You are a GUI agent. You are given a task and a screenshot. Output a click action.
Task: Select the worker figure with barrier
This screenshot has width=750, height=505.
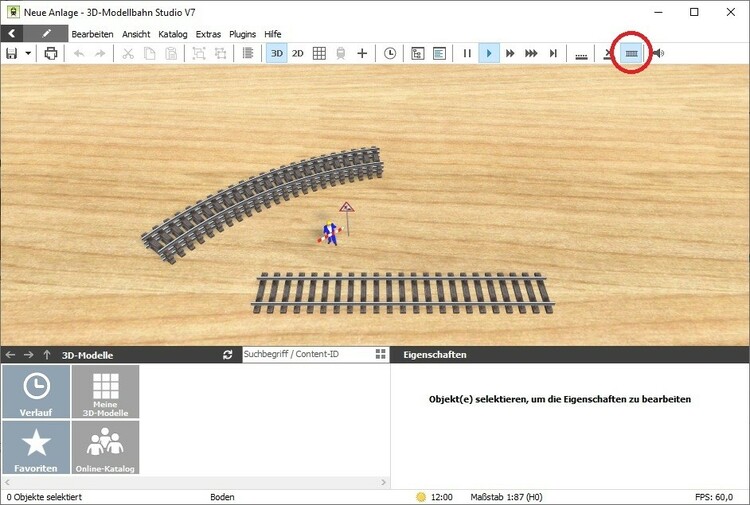pos(330,233)
